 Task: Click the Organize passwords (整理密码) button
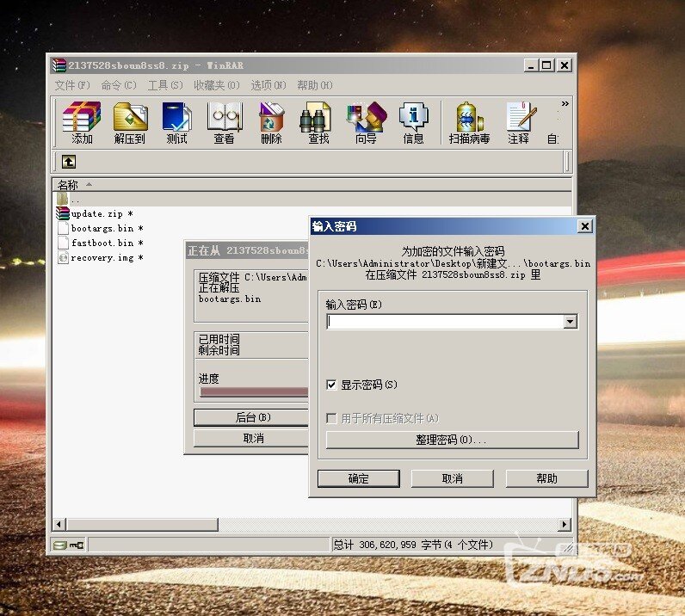point(452,440)
